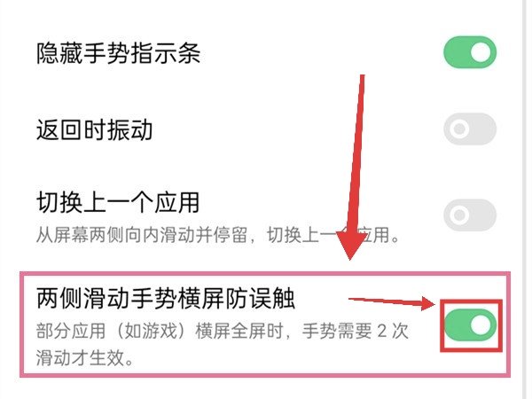Click the thin vertical line at right edge

point(523,199)
